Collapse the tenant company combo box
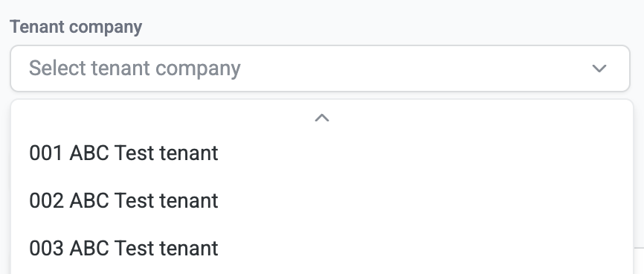 click(320, 68)
